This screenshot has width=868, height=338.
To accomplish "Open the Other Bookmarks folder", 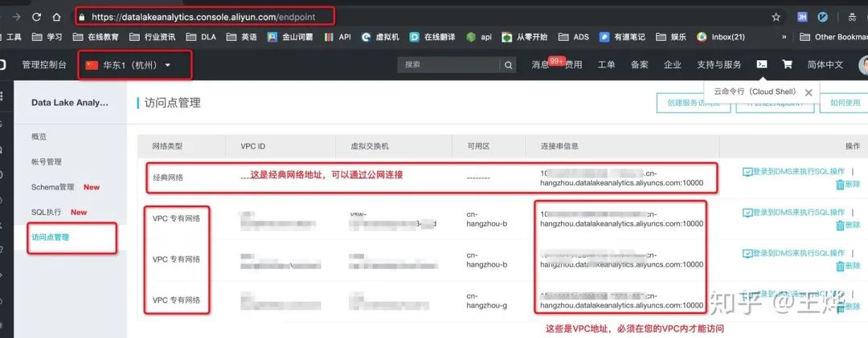I will coord(833,37).
